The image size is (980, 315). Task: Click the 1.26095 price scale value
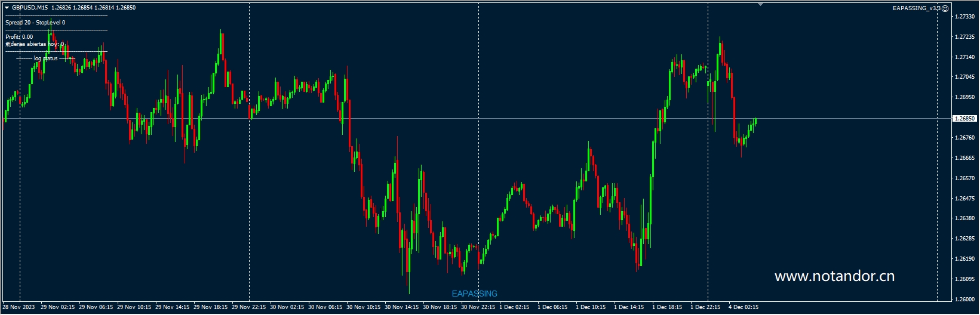(964, 279)
